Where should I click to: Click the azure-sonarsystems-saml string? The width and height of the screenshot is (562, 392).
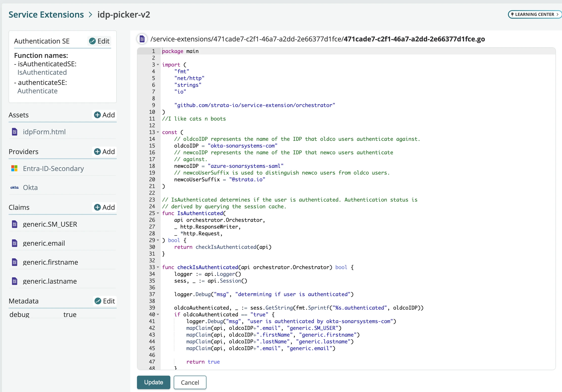[x=246, y=166]
